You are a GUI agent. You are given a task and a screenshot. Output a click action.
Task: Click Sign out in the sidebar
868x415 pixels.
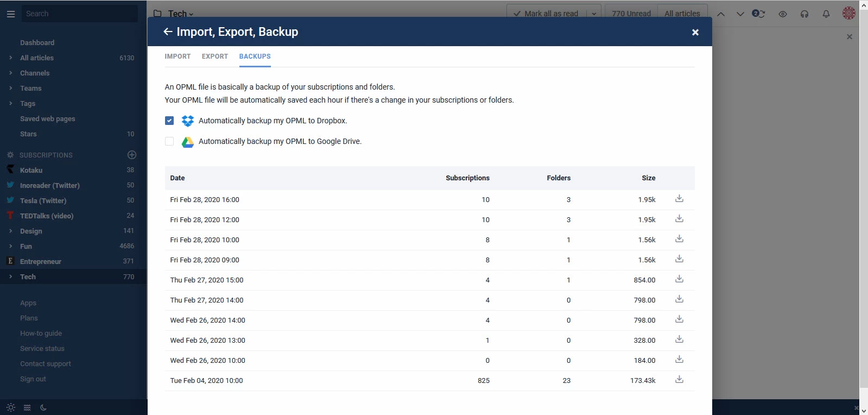(x=33, y=379)
